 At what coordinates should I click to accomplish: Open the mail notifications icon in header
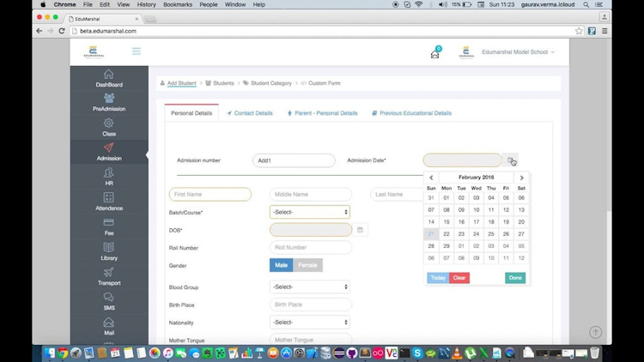[435, 53]
